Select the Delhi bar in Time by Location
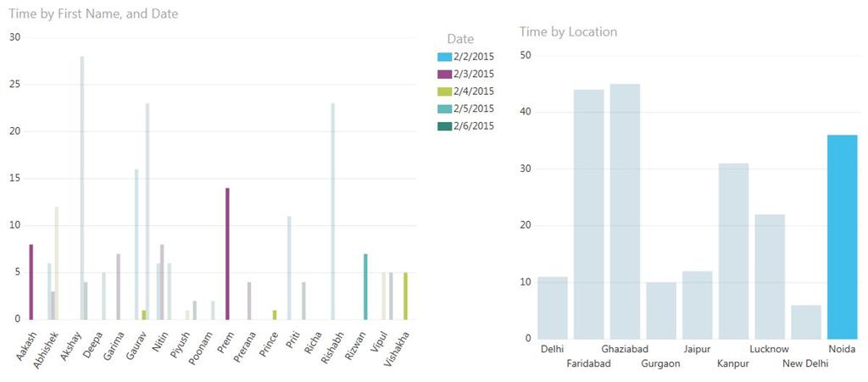868x382 pixels. click(553, 307)
